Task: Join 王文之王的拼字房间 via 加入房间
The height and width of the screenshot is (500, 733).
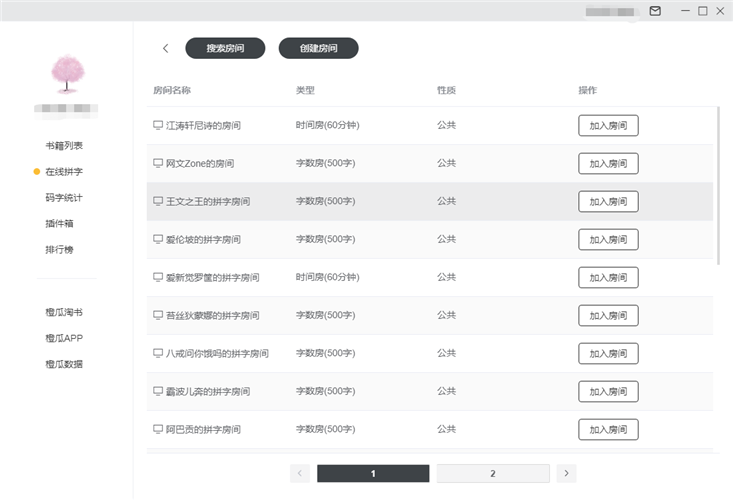Action: click(x=608, y=201)
